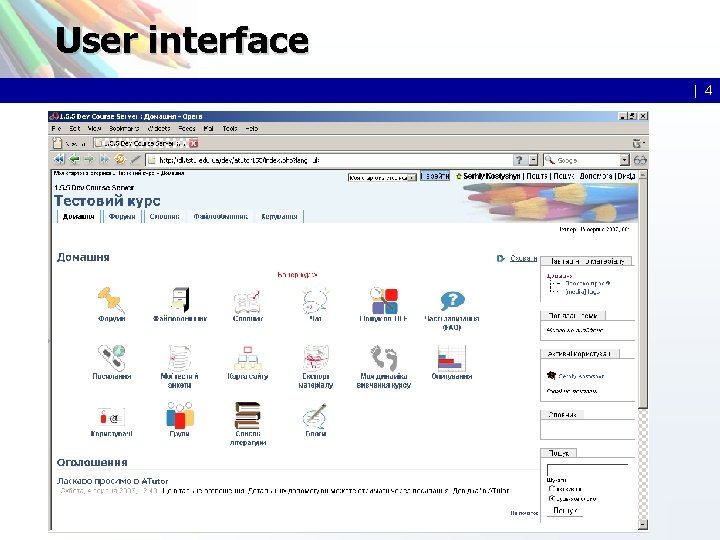Select the Домашня course tab

[79, 216]
